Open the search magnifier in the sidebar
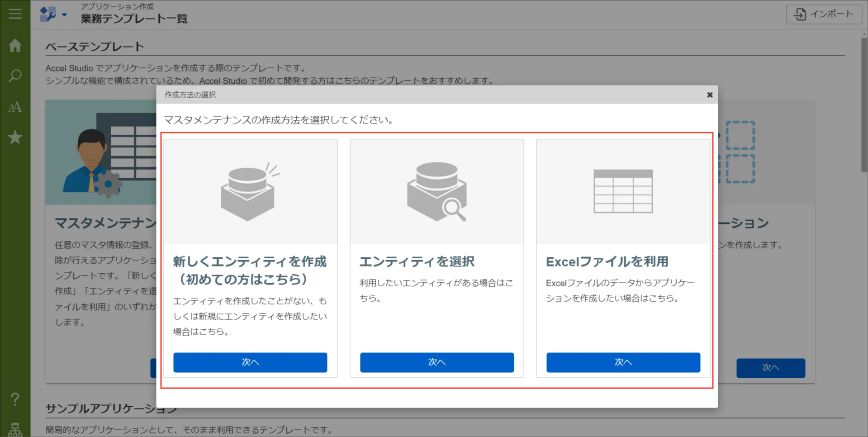 pyautogui.click(x=15, y=76)
